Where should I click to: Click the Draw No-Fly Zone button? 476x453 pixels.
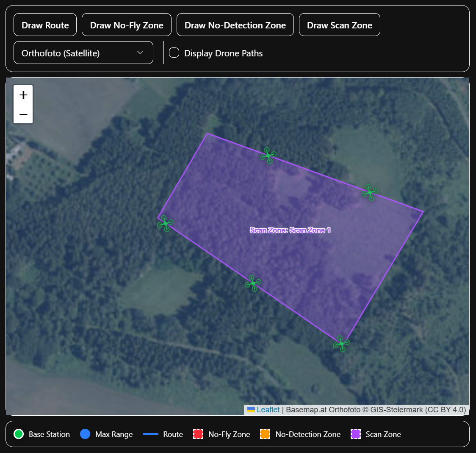coord(126,25)
